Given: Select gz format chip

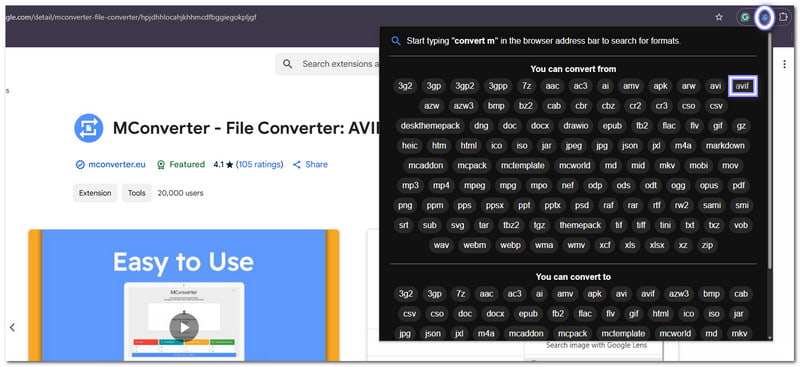Looking at the screenshot, I should coord(741,126).
